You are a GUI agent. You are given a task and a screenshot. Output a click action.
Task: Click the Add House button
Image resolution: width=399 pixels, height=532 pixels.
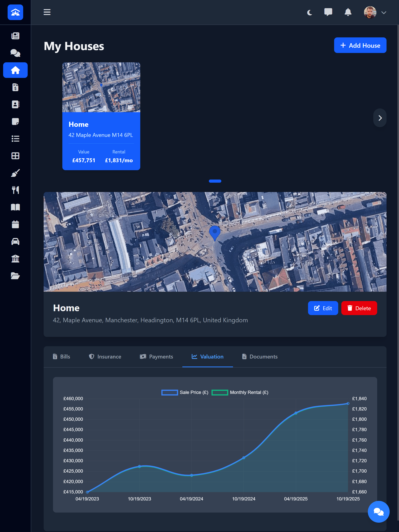360,45
